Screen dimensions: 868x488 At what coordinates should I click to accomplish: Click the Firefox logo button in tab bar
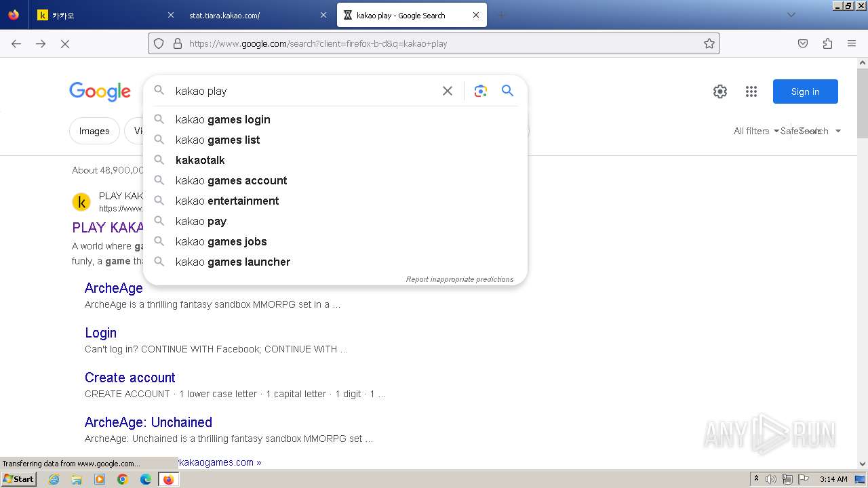14,15
